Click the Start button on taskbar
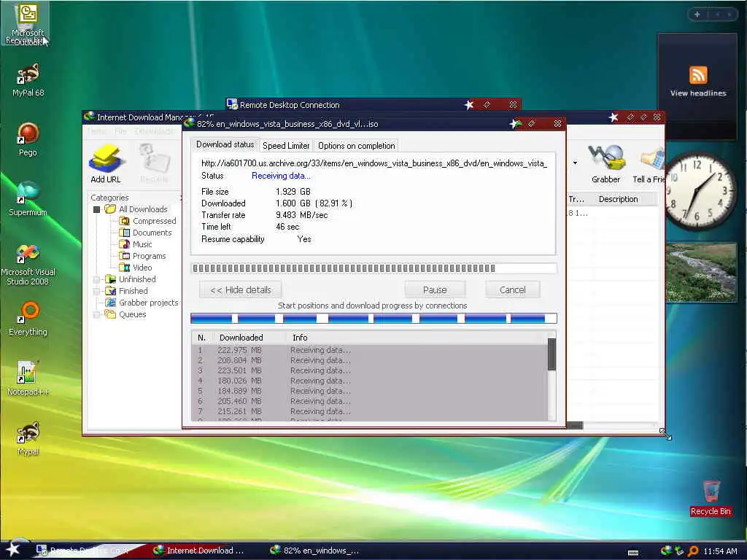Viewport: 747px width, 560px height. (x=13, y=549)
